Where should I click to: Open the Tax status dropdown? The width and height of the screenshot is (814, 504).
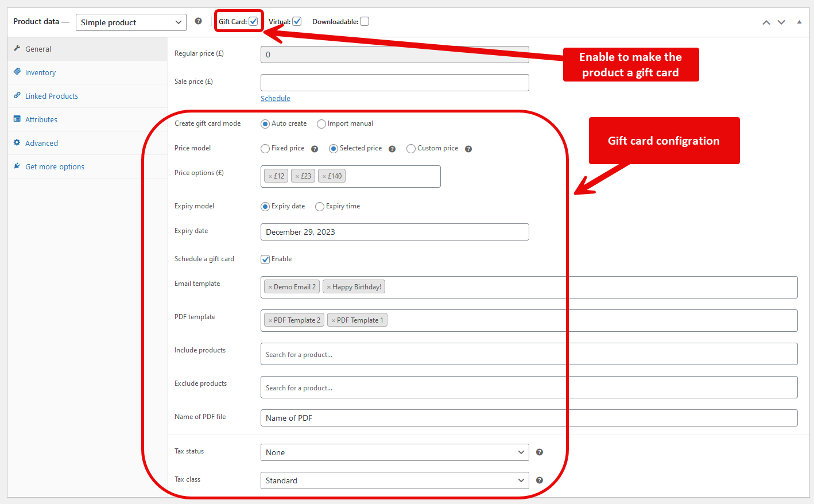coord(395,452)
